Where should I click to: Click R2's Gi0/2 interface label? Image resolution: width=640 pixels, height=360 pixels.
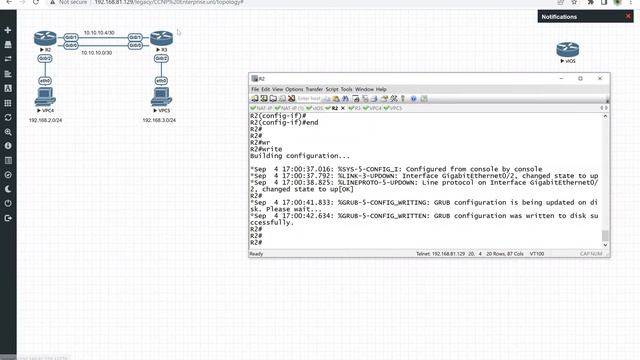click(x=45, y=59)
